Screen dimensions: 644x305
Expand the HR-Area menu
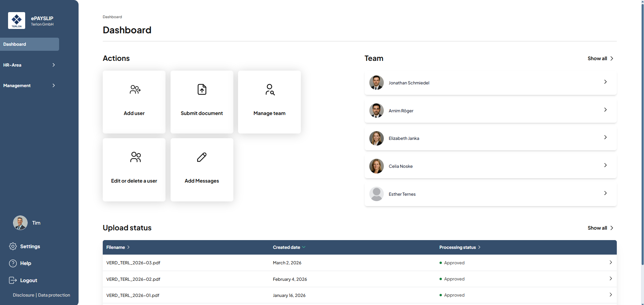(x=29, y=65)
